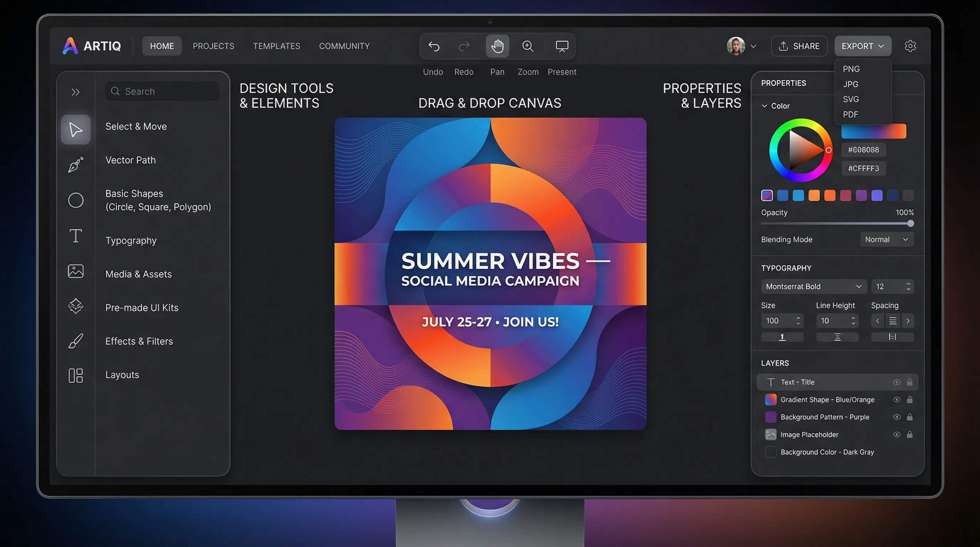Activate the Pan hand tool
The width and height of the screenshot is (980, 547).
(497, 46)
